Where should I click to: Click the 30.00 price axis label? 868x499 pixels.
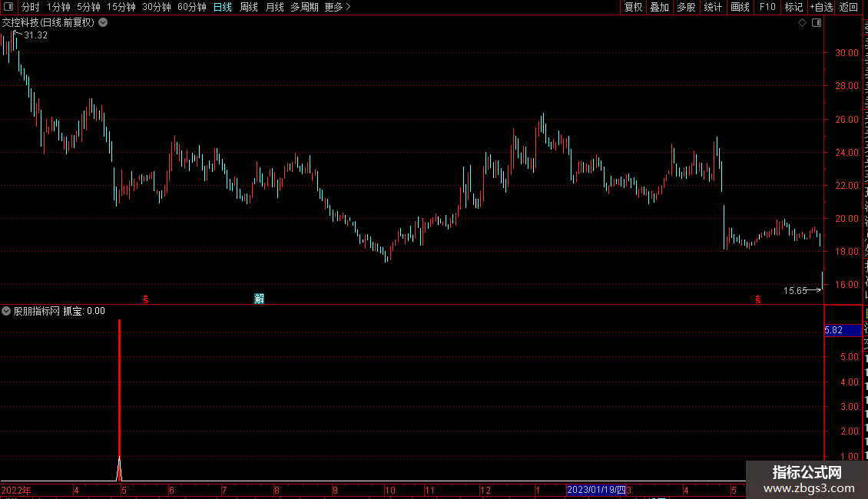pyautogui.click(x=847, y=52)
